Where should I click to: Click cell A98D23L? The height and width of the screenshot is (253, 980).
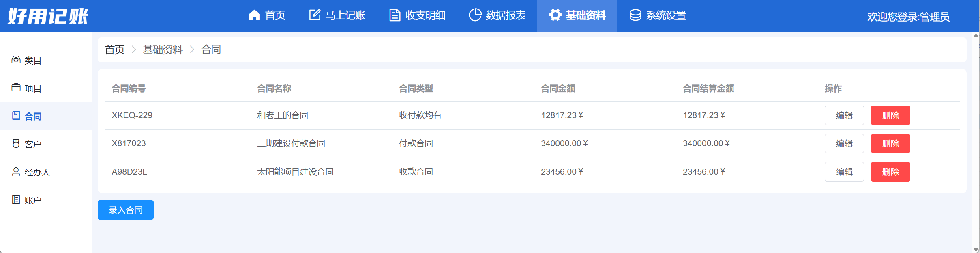click(x=129, y=172)
